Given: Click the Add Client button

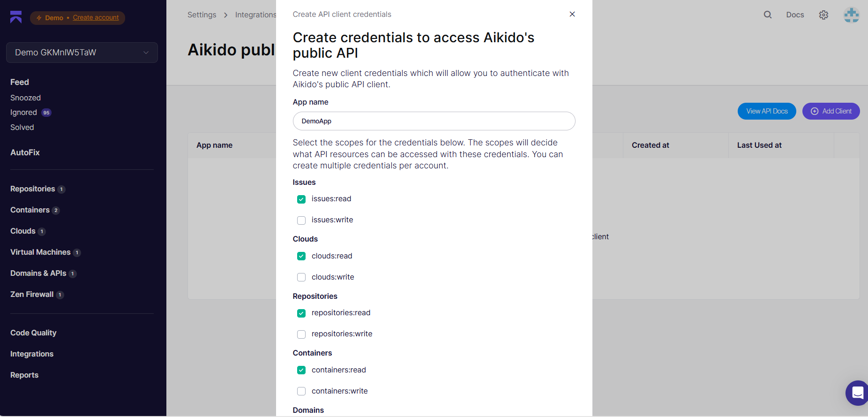Looking at the screenshot, I should (831, 111).
